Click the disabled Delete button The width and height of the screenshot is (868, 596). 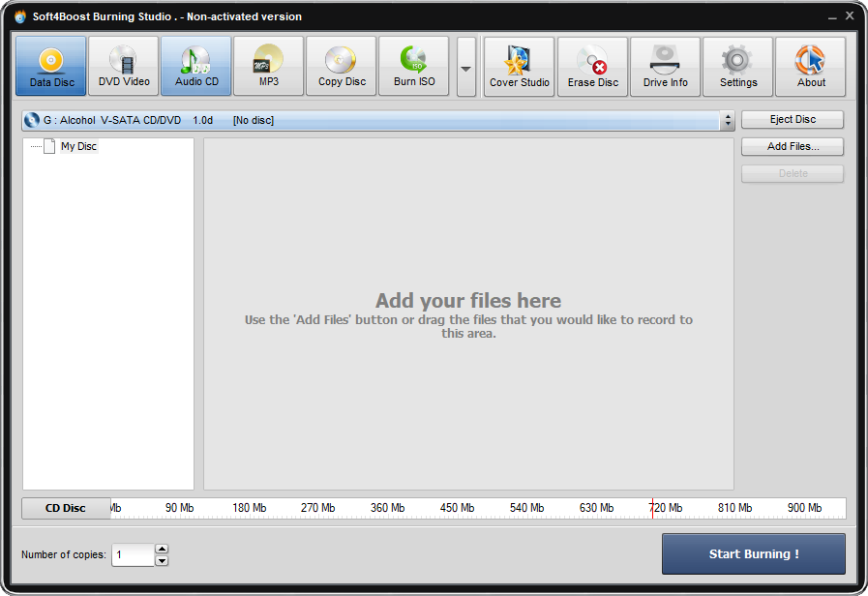tap(793, 174)
